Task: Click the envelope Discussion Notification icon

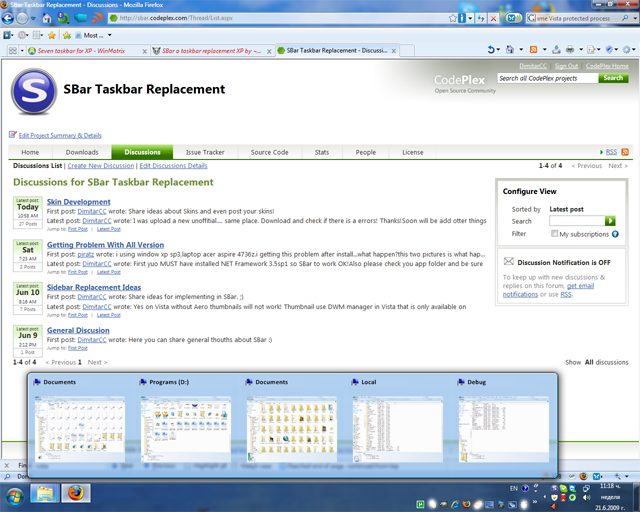Action: click(509, 262)
